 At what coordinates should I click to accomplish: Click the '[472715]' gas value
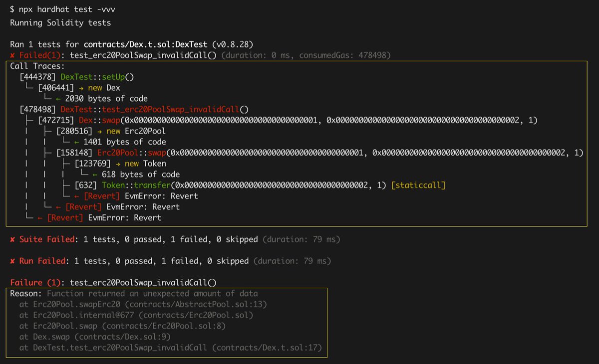click(x=56, y=120)
